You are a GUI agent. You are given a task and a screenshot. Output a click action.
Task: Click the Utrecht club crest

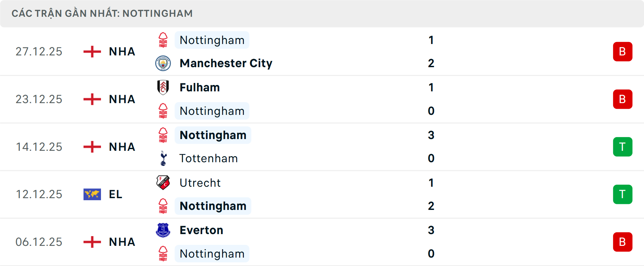(163, 183)
